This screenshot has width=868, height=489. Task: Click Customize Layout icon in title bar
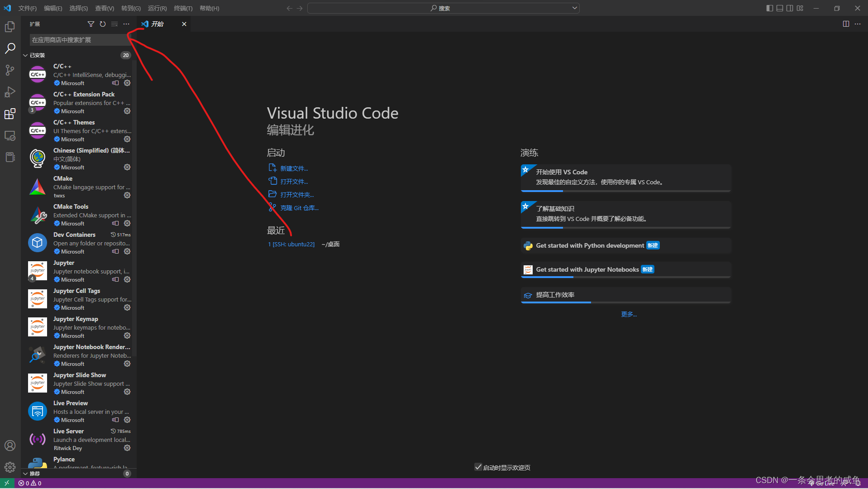(x=800, y=8)
